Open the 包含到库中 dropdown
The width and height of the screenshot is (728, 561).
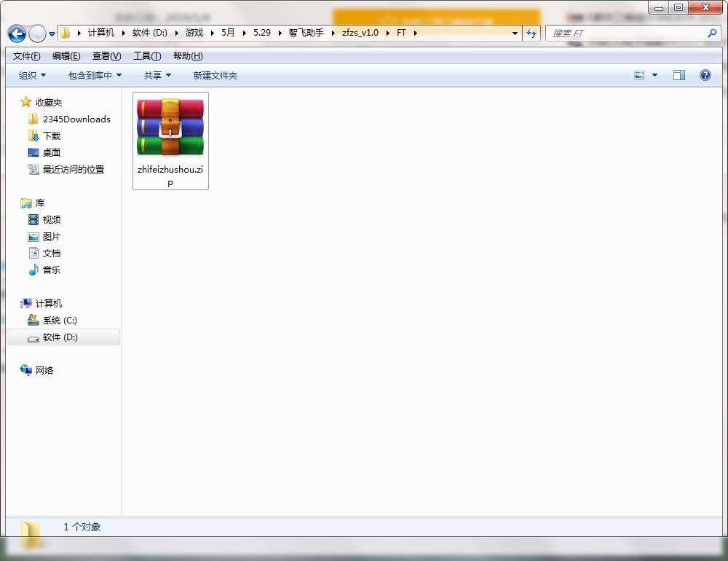tap(95, 75)
